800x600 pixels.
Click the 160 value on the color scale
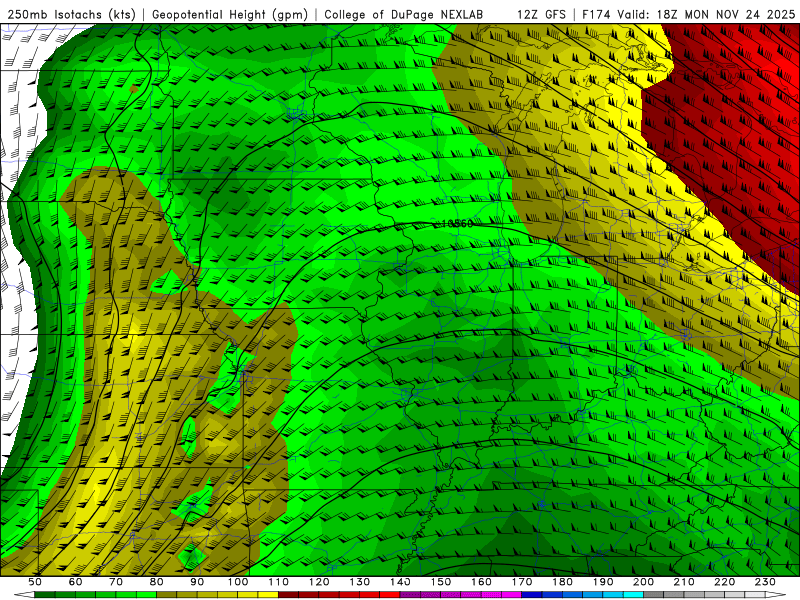tap(481, 582)
